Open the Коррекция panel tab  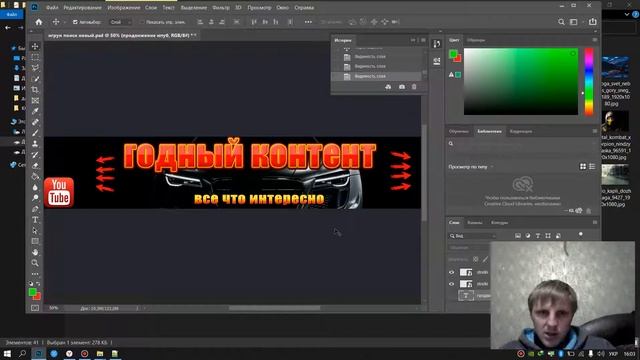pyautogui.click(x=521, y=131)
